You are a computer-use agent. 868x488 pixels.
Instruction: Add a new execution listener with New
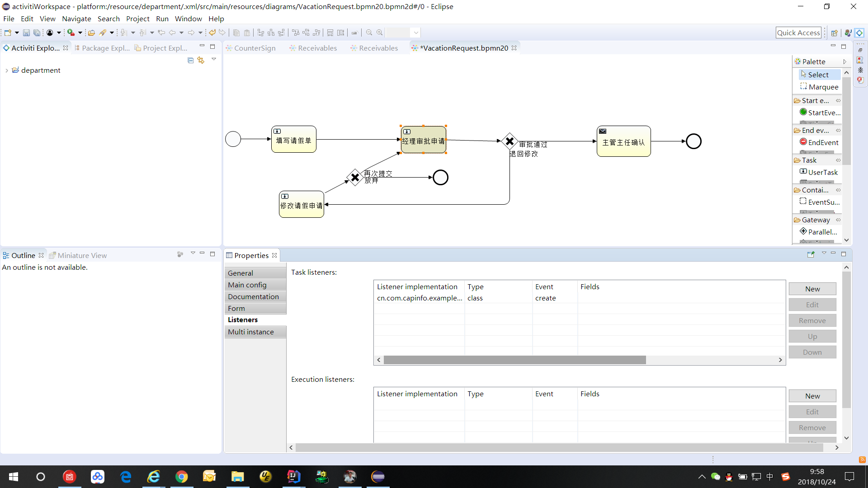[x=812, y=396]
